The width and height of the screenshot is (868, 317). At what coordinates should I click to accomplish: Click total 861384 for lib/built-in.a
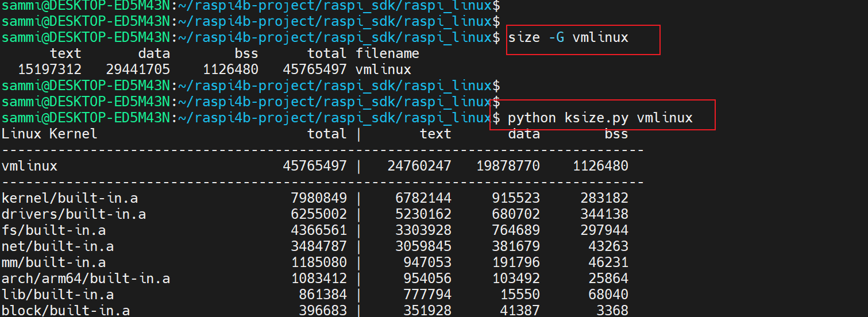point(323,295)
